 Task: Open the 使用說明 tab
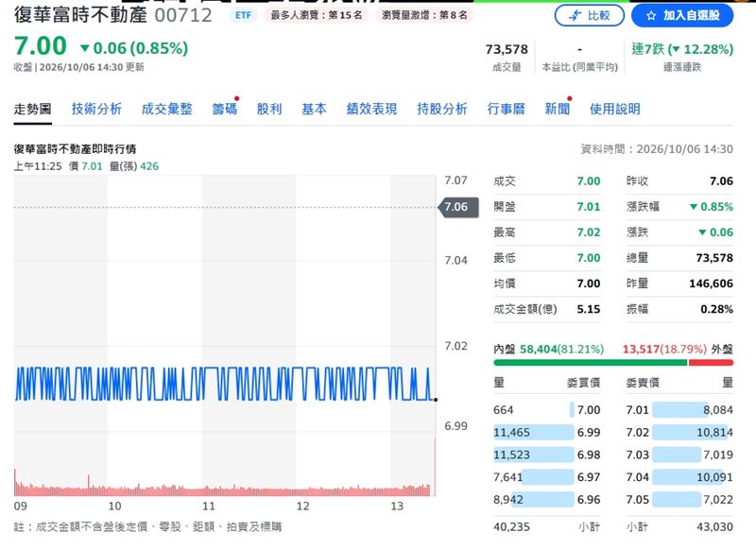click(615, 110)
